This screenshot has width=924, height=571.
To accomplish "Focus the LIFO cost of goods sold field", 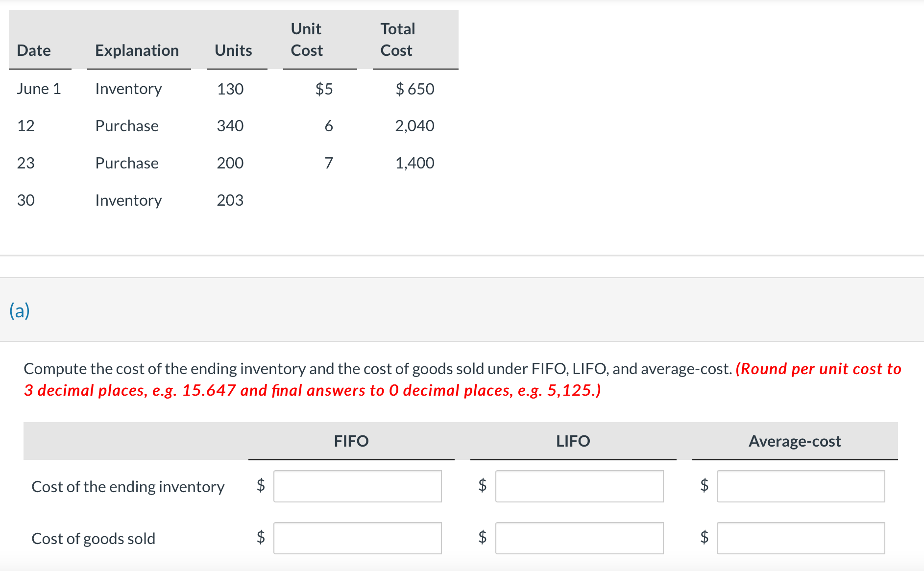I will [x=579, y=538].
